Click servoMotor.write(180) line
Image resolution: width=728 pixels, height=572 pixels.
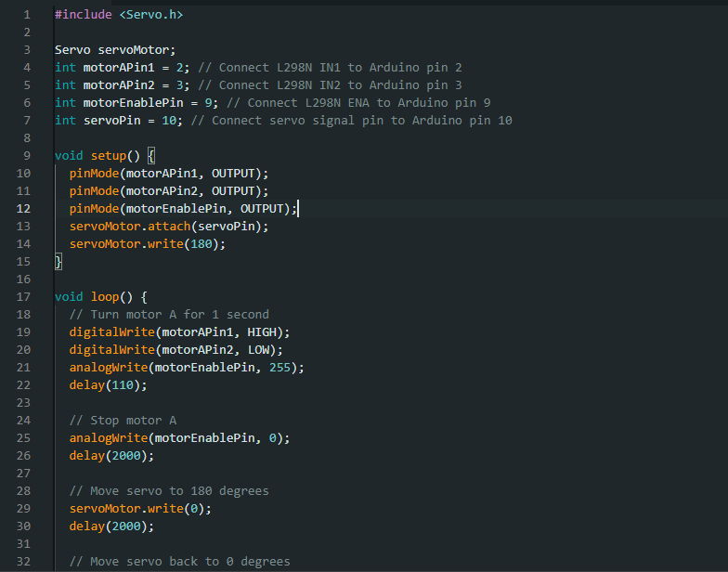coord(148,244)
